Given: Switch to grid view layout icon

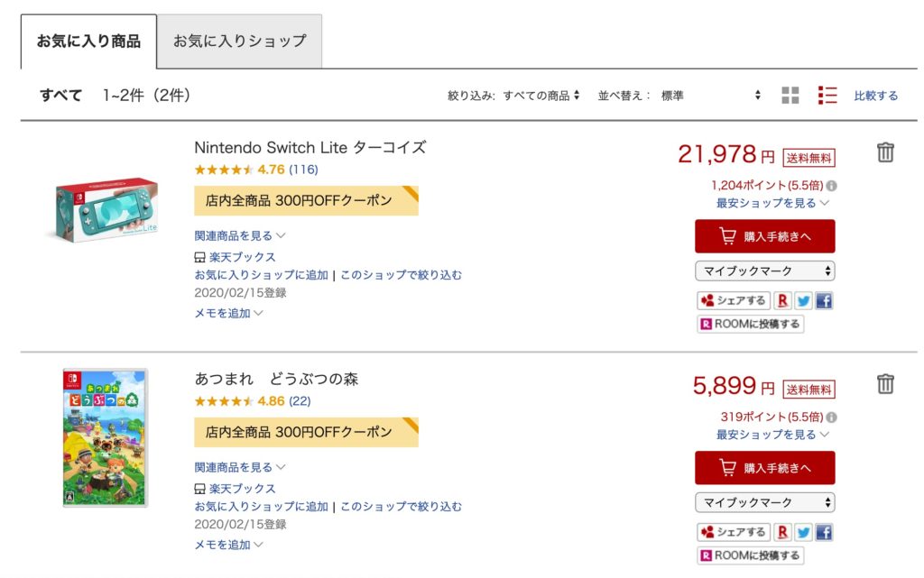Looking at the screenshot, I should click(x=790, y=96).
